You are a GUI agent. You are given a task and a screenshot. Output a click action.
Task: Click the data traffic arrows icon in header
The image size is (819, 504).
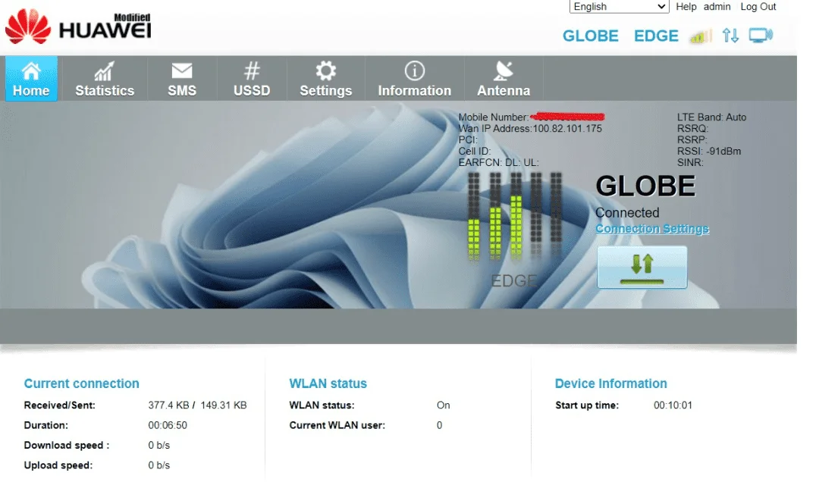(x=730, y=36)
